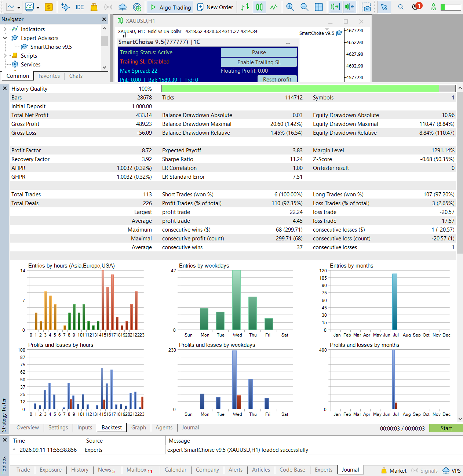Open the tester Inputs tab
Viewport: 463px width, 476px height.
click(x=85, y=428)
